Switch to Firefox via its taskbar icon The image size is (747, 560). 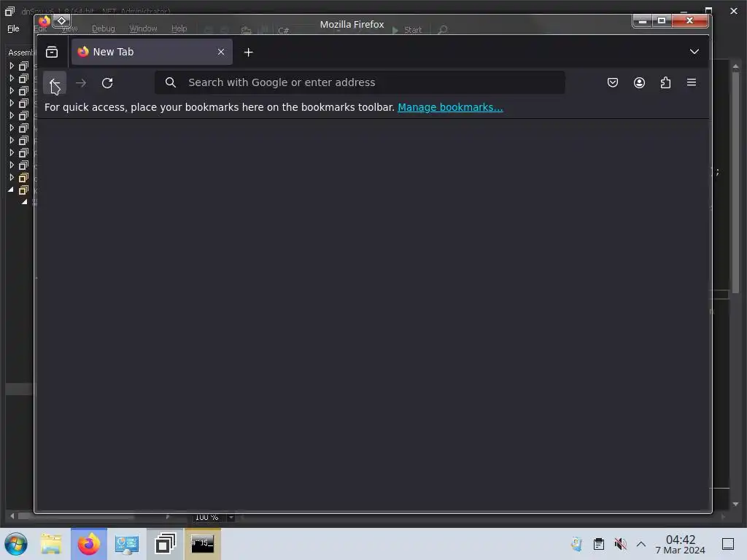(x=89, y=544)
